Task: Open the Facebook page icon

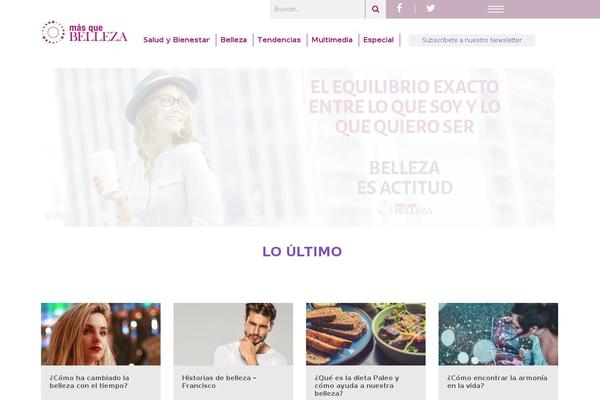Action: point(399,8)
